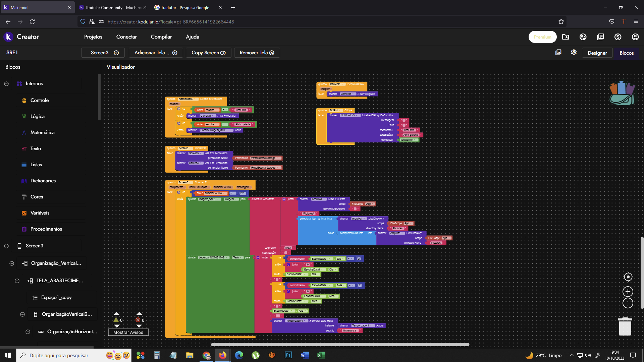Switch to Blocos view
The height and width of the screenshot is (362, 644).
(627, 53)
